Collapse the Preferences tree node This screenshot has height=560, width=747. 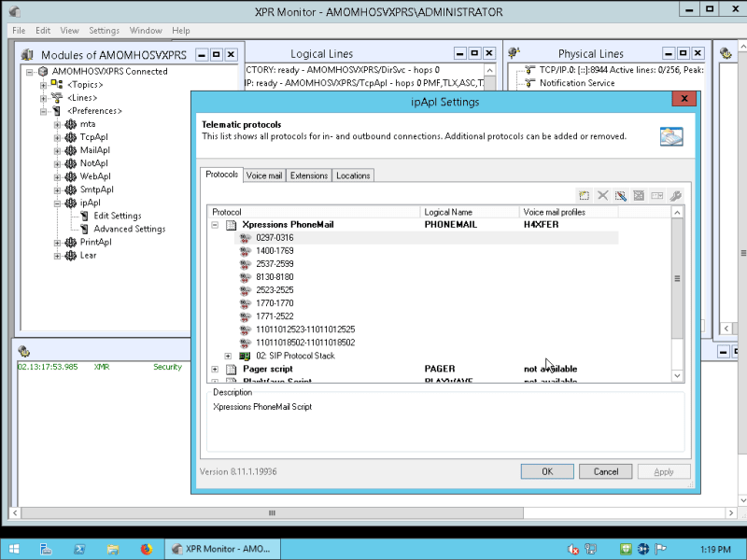[x=43, y=111]
